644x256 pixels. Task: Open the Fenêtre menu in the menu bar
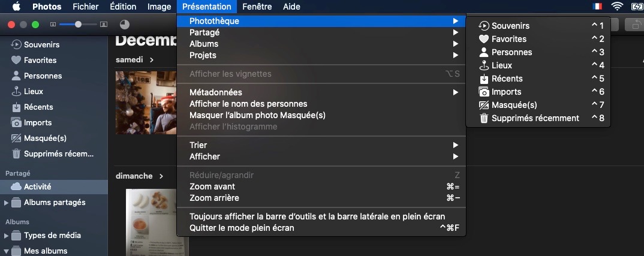[x=257, y=7]
